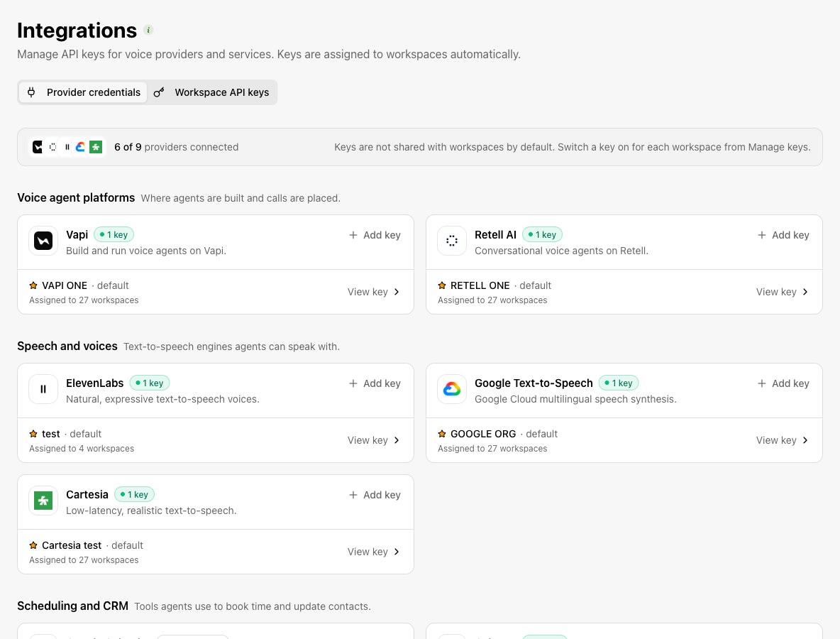This screenshot has height=639, width=840.
Task: Click 'Assigned to 27 workspaces' under GOOGLE ORG
Action: pyautogui.click(x=492, y=449)
